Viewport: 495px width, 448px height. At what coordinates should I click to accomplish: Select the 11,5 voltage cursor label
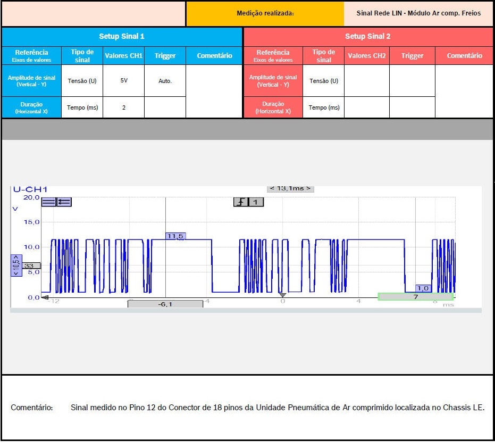175,236
